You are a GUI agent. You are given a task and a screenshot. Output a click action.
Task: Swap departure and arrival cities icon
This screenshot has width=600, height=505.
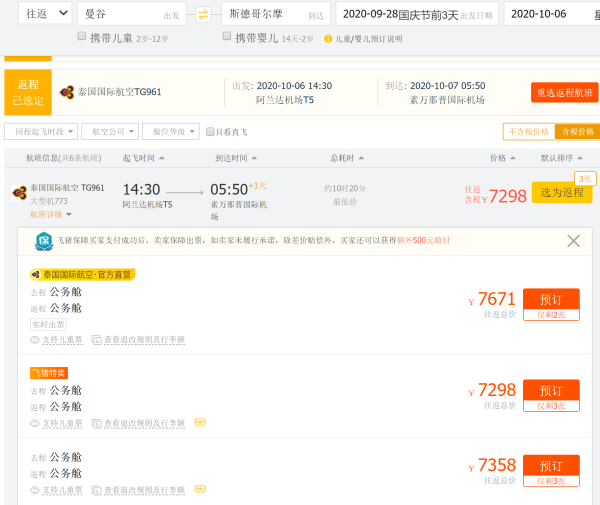[x=203, y=15]
